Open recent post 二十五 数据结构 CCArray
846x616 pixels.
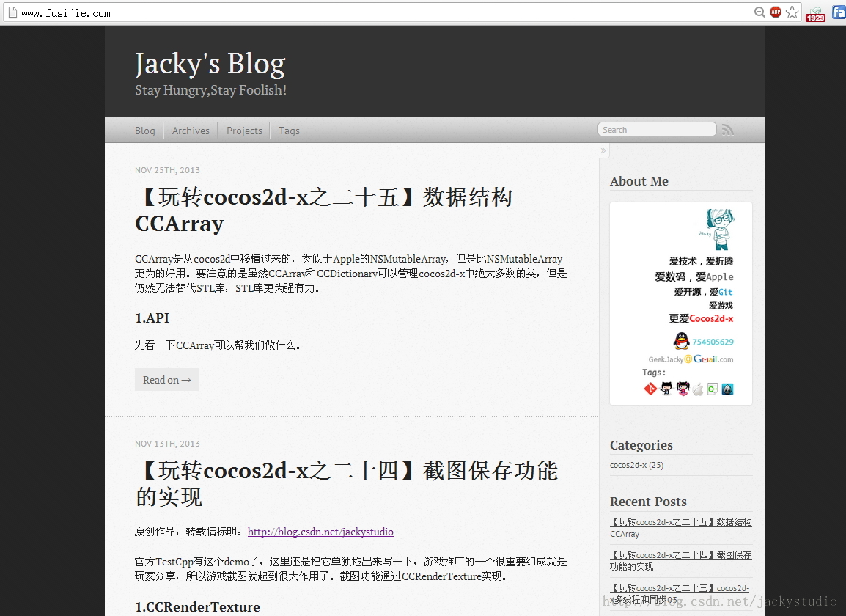pos(680,527)
